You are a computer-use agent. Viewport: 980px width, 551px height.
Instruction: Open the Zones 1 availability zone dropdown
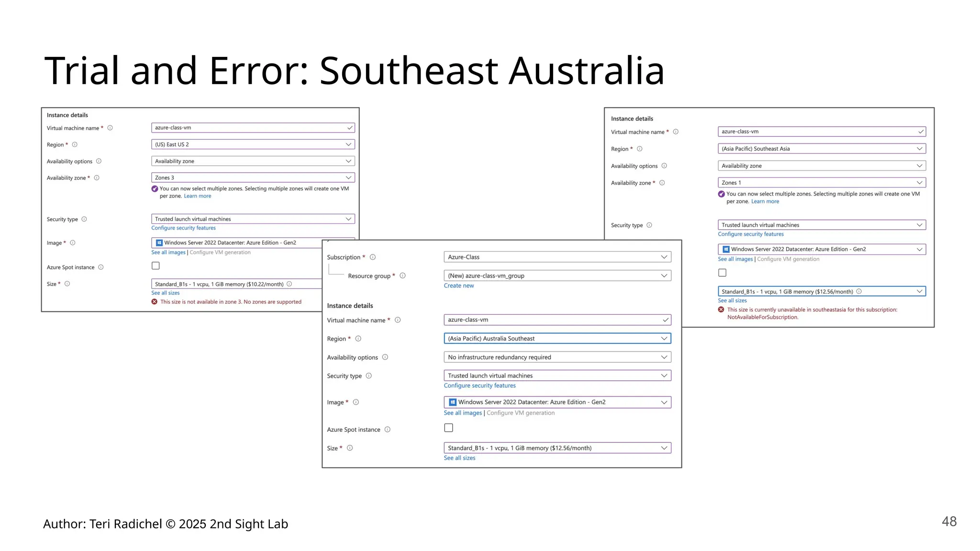(x=822, y=183)
